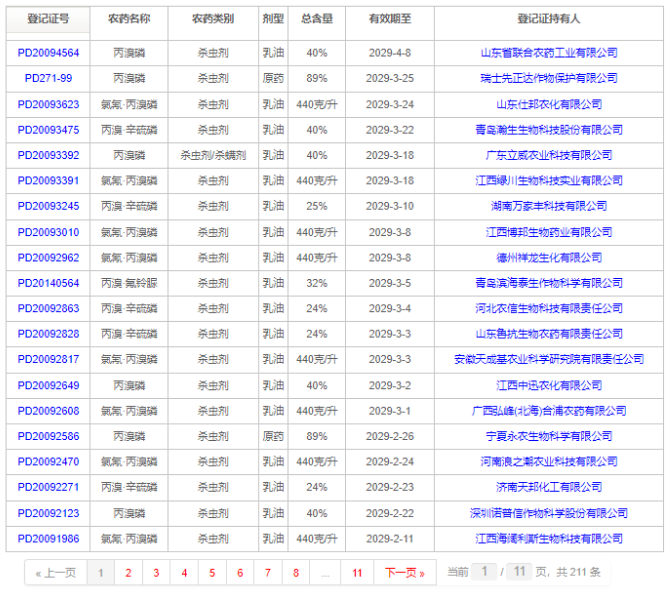Open registration PD20092962 link
The width and height of the screenshot is (669, 590).
(x=48, y=258)
